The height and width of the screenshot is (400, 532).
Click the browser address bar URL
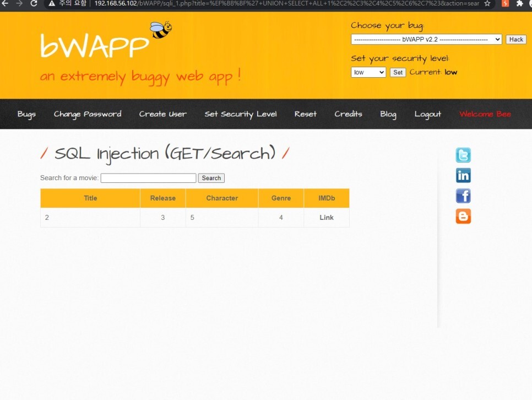point(287,4)
